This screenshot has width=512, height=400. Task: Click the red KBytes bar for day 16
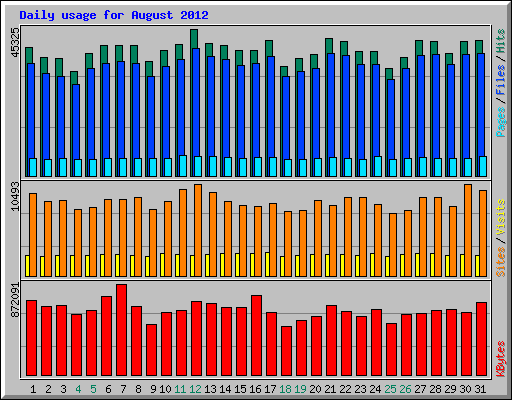point(256,335)
